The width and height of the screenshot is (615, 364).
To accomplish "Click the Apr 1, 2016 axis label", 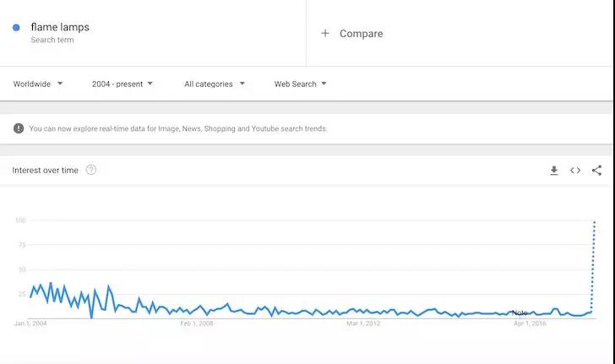I will pos(531,323).
